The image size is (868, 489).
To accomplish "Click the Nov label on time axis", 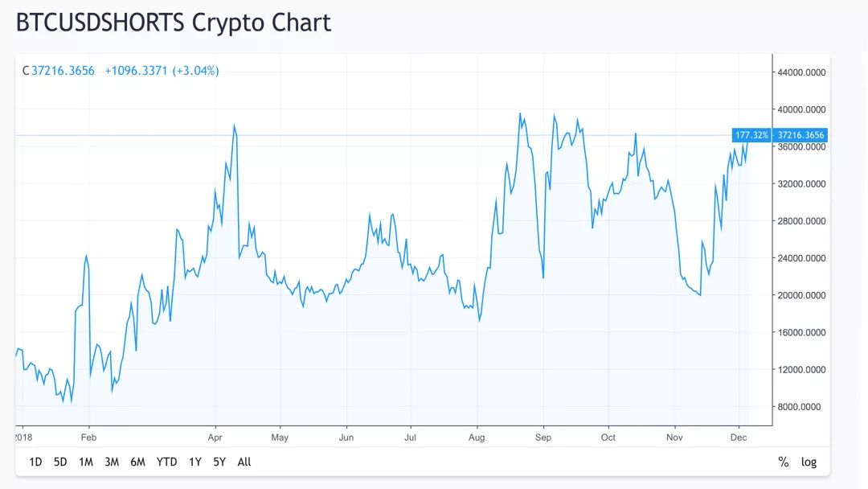I will pyautogui.click(x=674, y=438).
